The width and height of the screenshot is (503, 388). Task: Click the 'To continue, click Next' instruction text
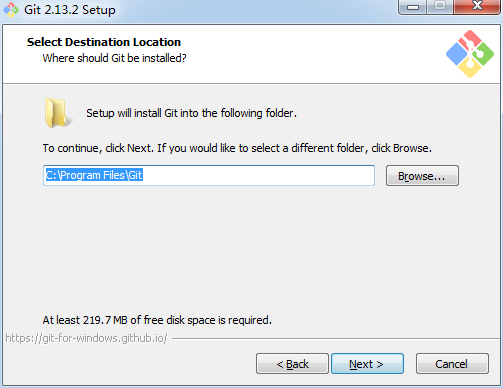237,148
